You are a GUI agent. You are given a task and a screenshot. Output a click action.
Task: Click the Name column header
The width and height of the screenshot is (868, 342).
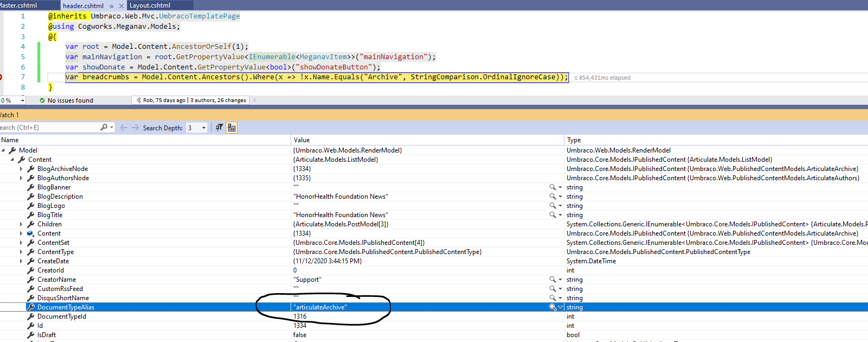tap(145, 140)
